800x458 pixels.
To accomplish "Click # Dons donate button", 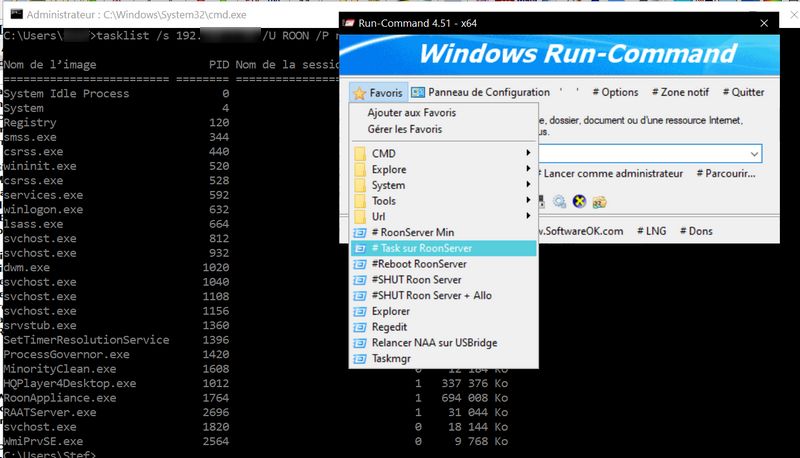I will coord(696,232).
